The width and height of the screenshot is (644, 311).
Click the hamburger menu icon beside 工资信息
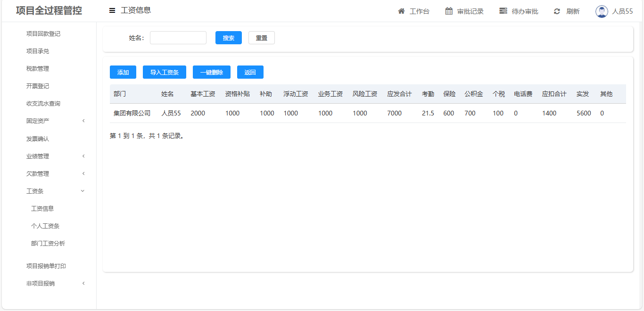click(x=112, y=10)
